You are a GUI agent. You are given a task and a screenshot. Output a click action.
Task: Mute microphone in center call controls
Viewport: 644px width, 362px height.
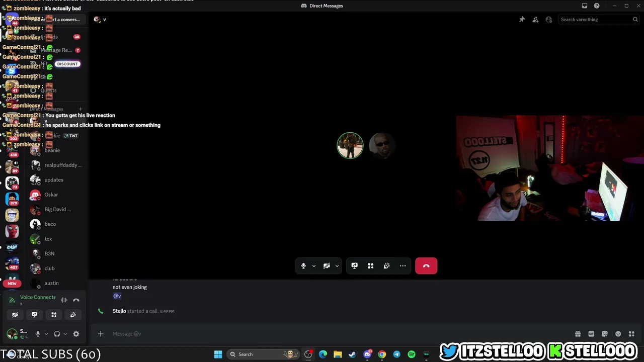(x=303, y=266)
